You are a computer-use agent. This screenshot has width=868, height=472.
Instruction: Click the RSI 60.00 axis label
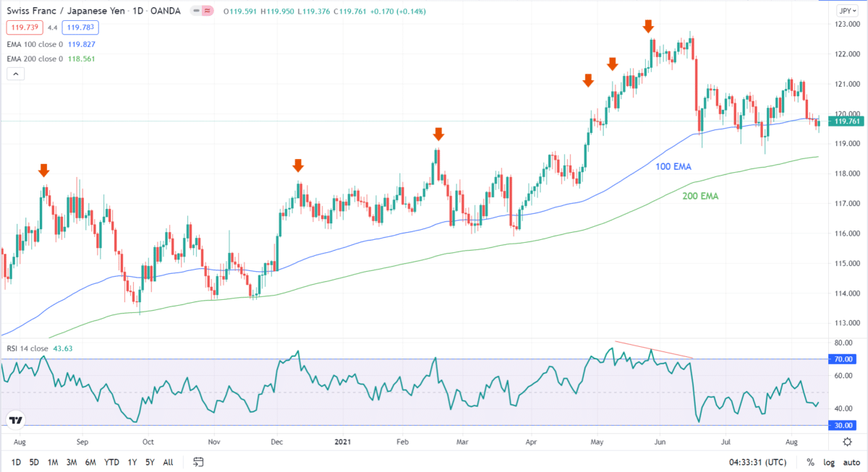pyautogui.click(x=843, y=376)
